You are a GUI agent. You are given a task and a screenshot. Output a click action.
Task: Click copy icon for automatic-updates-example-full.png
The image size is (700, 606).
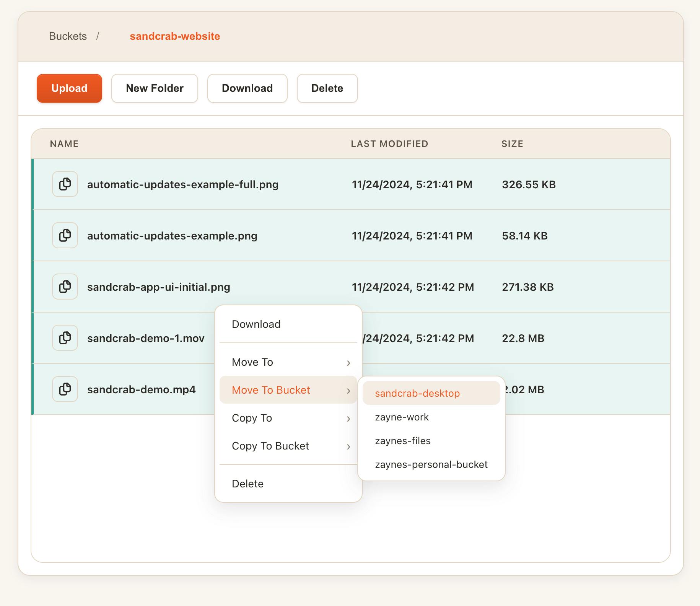click(x=65, y=184)
